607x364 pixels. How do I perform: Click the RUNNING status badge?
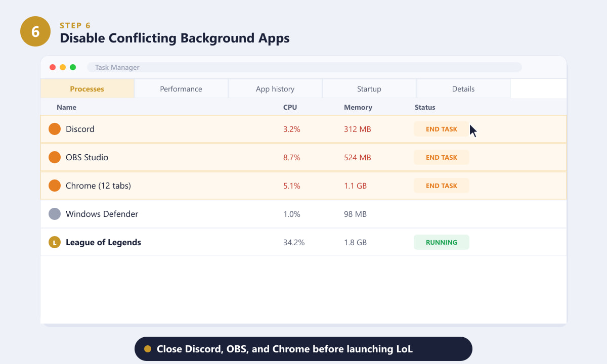(442, 242)
